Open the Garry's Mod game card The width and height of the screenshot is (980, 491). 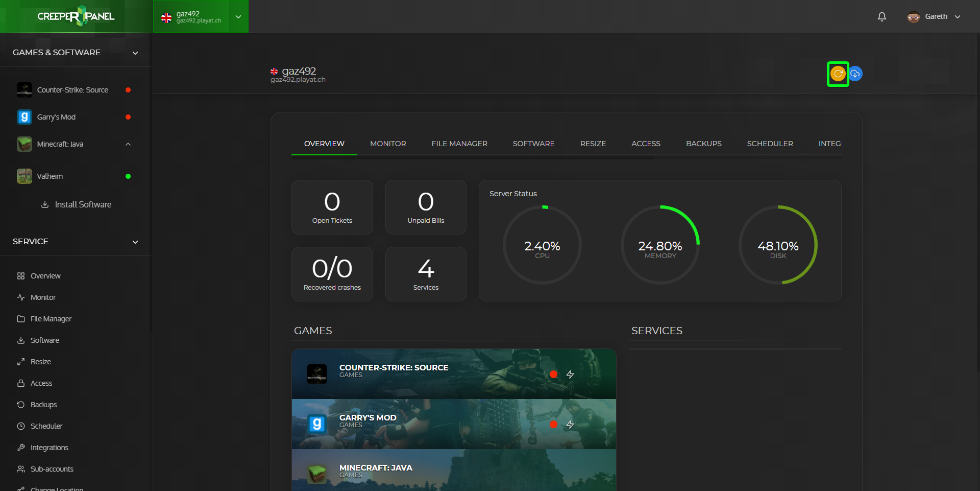454,424
